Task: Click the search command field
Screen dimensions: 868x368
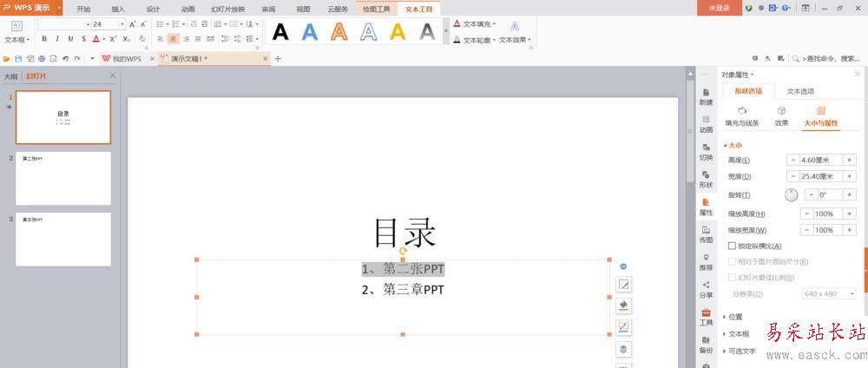Action: pos(827,58)
